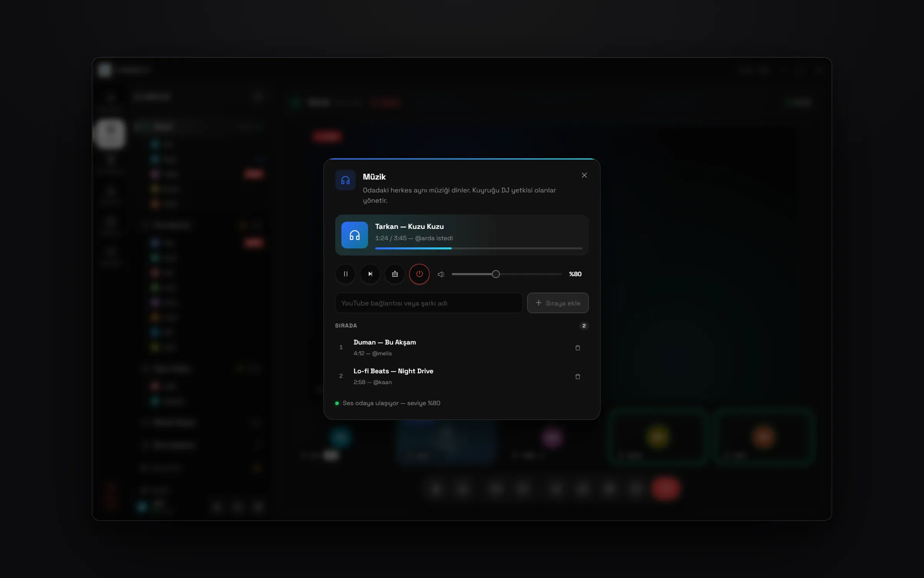Skip to the next track
The height and width of the screenshot is (578, 924).
pyautogui.click(x=370, y=274)
